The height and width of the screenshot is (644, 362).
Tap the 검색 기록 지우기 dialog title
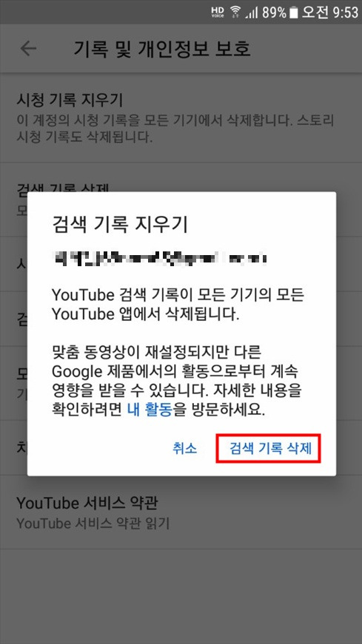120,224
